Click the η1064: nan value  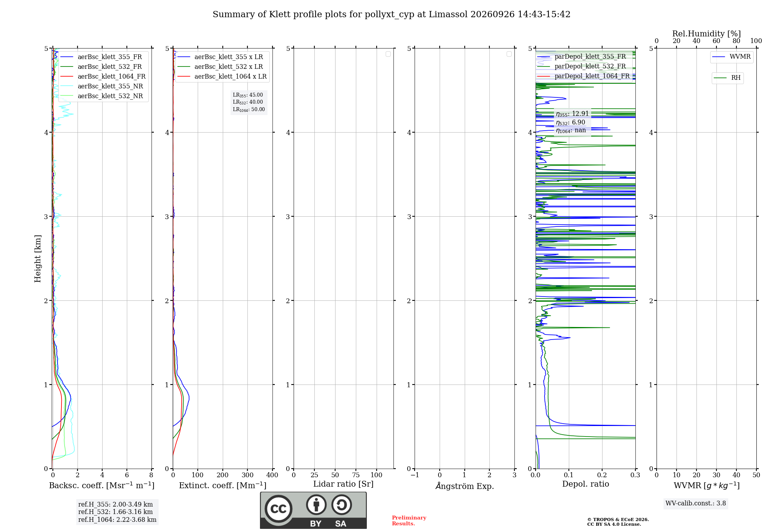click(571, 131)
